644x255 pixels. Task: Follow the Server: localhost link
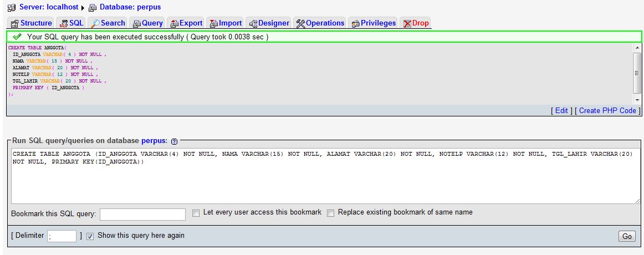(49, 7)
